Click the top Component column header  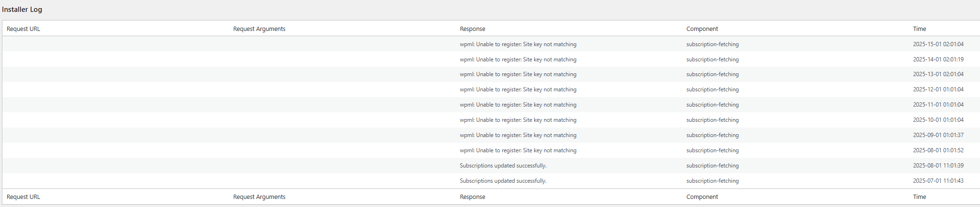702,29
